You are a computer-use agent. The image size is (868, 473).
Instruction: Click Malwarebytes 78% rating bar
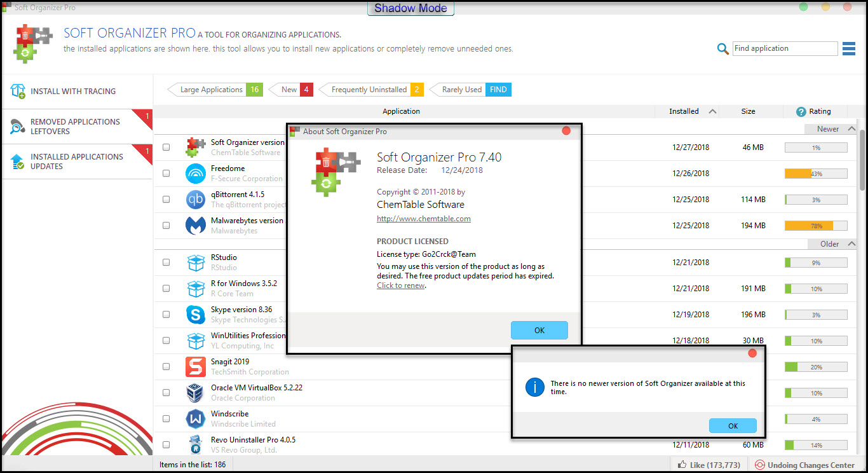[x=816, y=226]
